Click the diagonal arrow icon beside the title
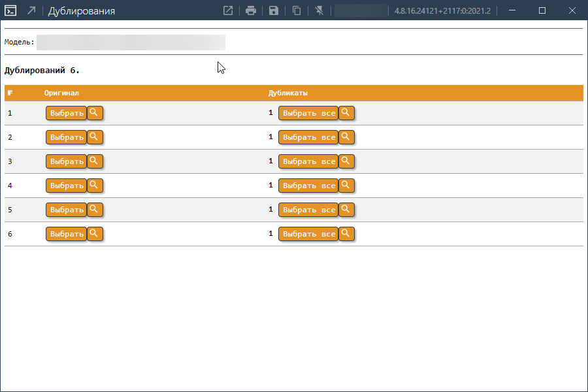The image size is (588, 392). (x=31, y=10)
